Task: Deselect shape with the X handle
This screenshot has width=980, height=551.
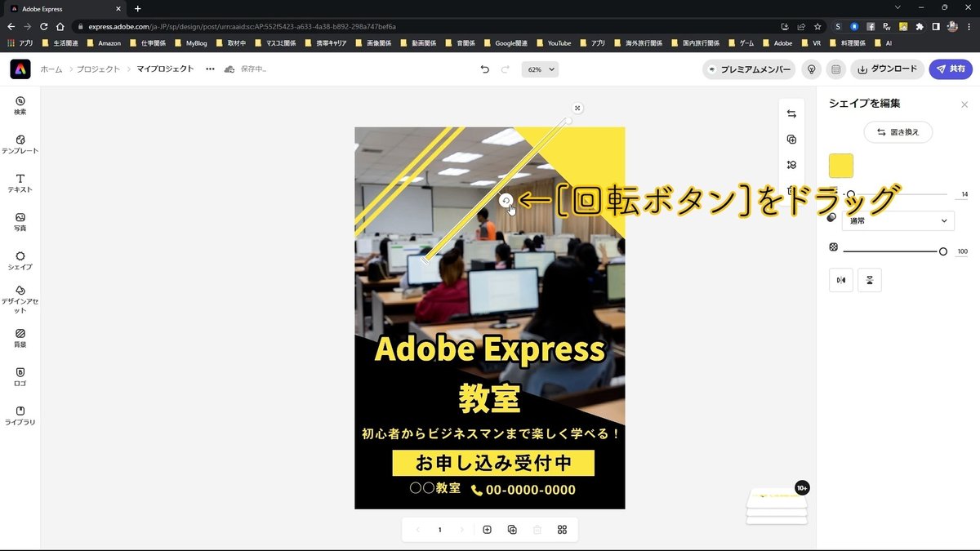Action: point(577,108)
